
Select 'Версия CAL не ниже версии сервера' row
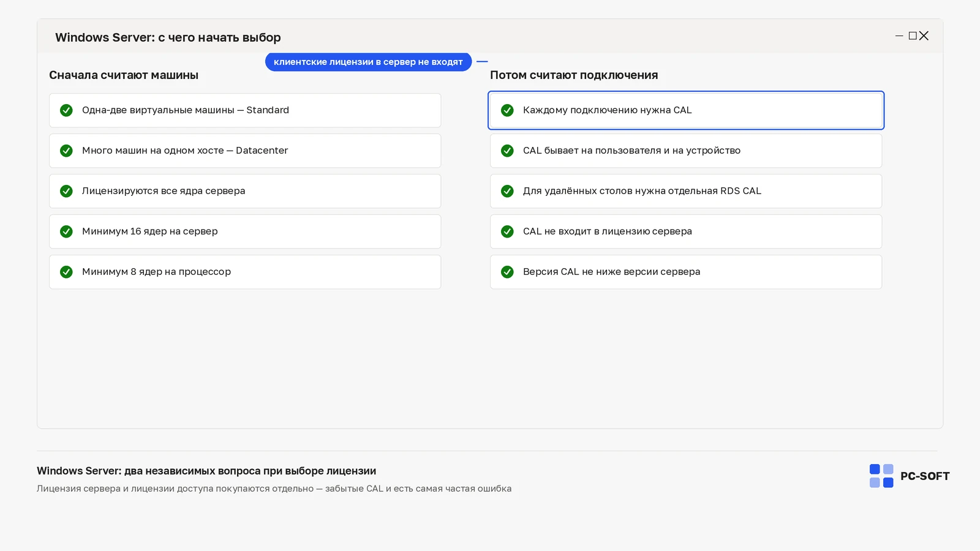686,272
